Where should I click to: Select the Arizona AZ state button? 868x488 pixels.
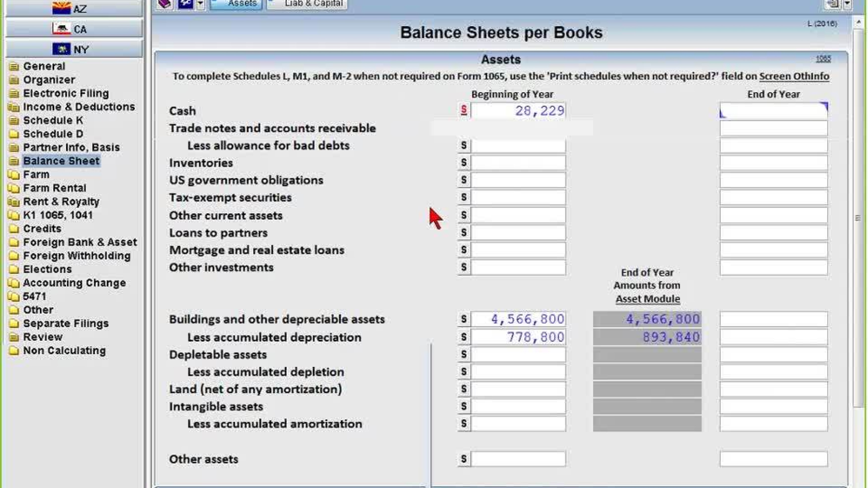pos(74,8)
